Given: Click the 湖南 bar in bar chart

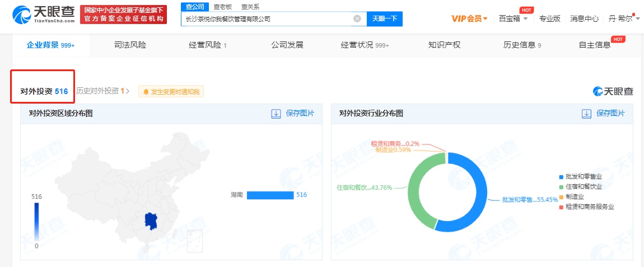Looking at the screenshot, I should (x=270, y=195).
